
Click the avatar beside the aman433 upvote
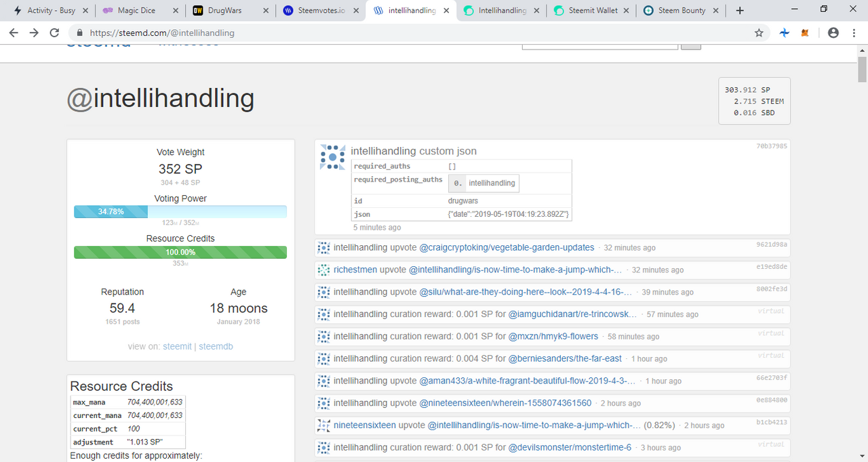pyautogui.click(x=324, y=381)
